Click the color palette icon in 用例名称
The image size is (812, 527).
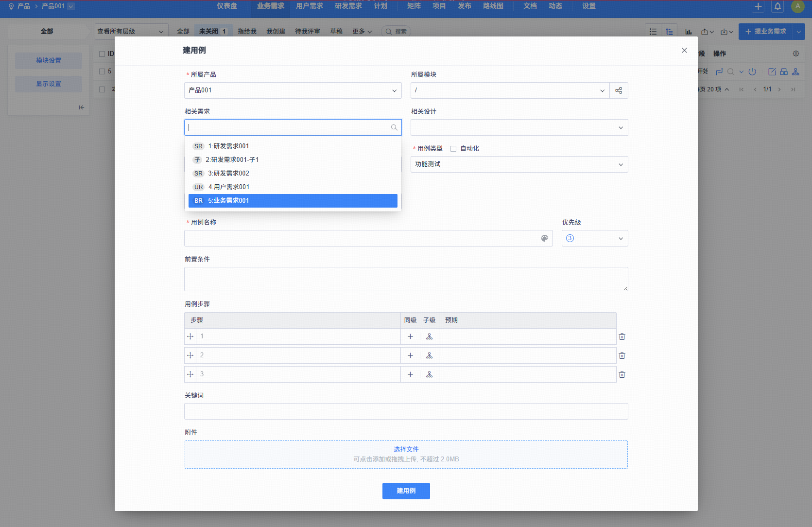pos(544,238)
